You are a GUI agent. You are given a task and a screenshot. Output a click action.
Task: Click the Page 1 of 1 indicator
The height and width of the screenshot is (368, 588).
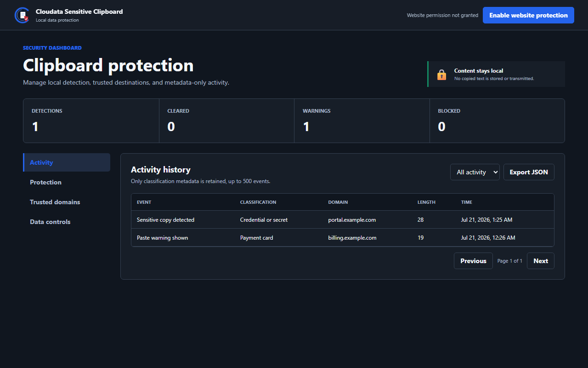click(510, 261)
